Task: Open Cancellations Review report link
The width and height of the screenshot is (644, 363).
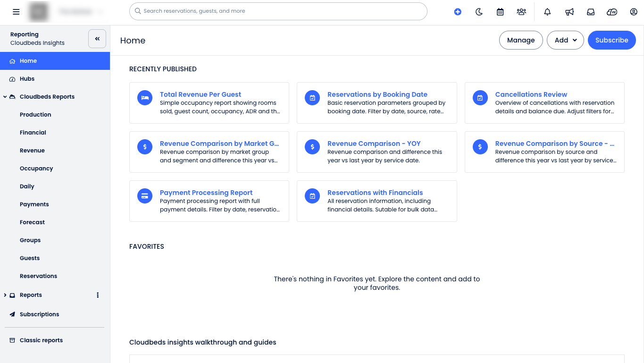Action: click(531, 94)
